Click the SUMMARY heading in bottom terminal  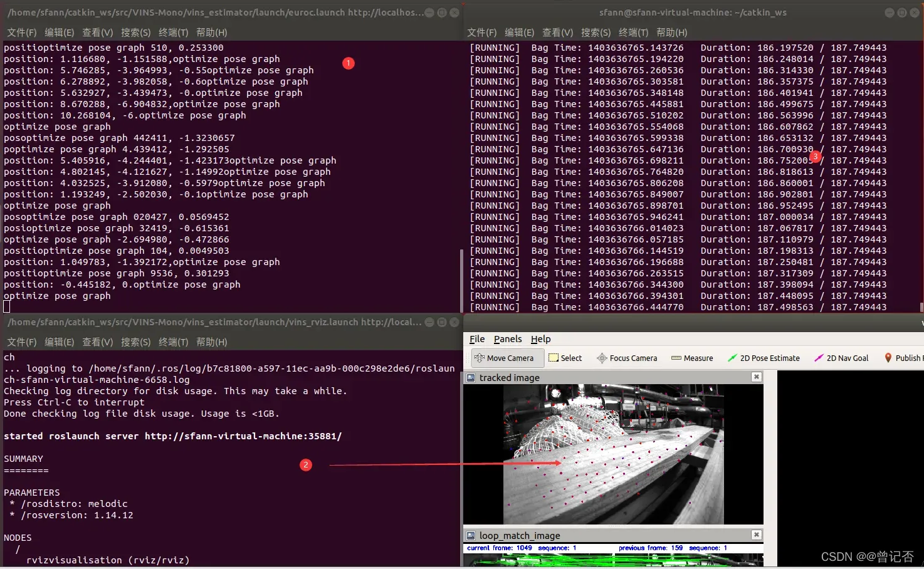point(23,459)
